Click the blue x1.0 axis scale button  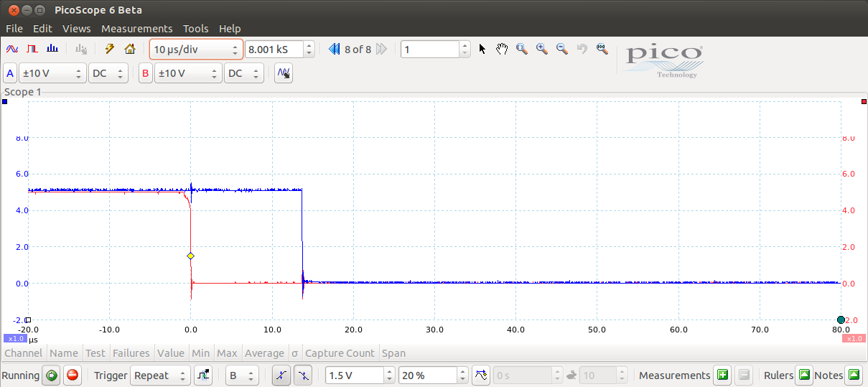(15, 339)
